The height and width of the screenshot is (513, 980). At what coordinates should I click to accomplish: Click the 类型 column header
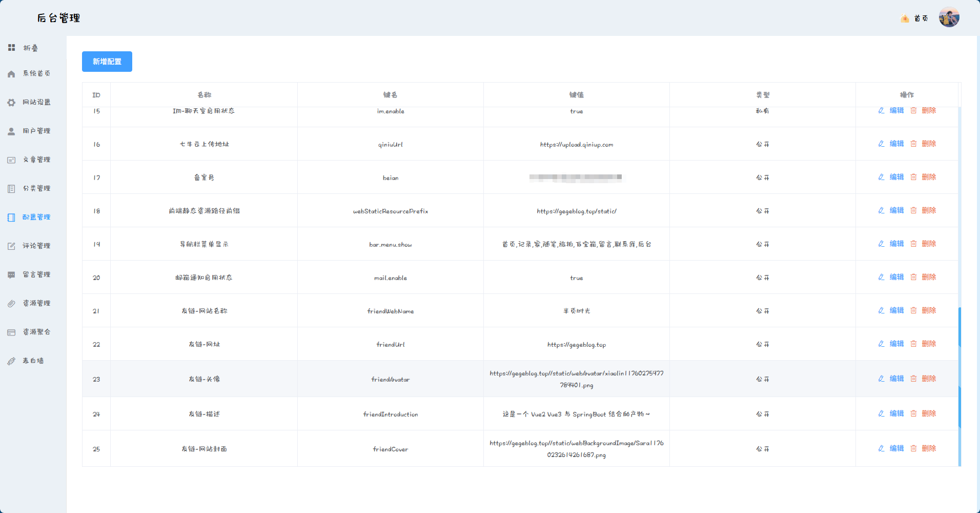click(x=763, y=95)
